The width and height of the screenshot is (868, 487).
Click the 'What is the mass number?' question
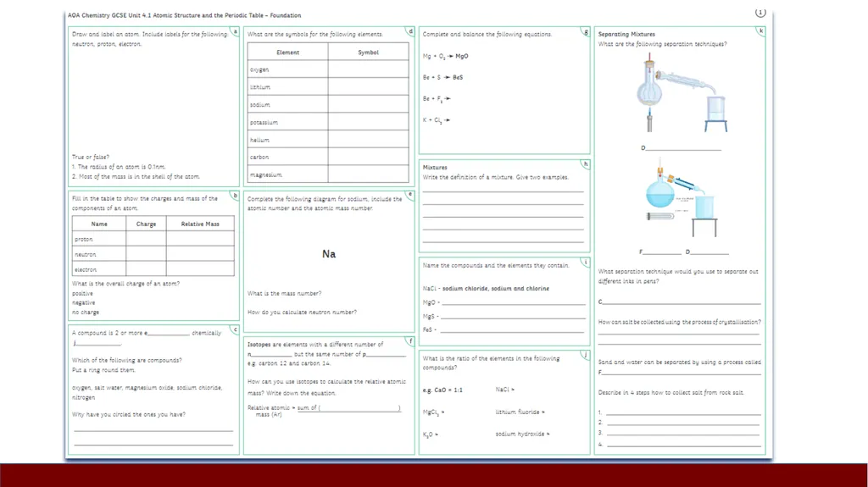coord(285,293)
